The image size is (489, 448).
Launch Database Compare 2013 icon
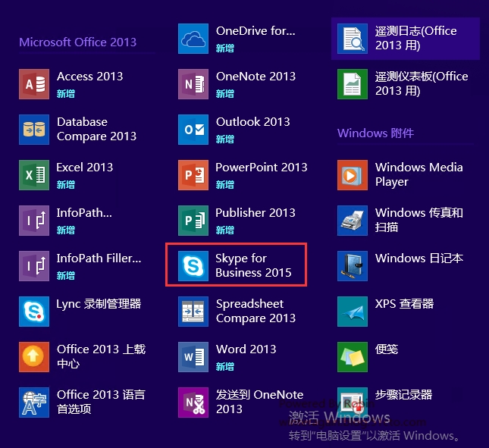tap(34, 130)
